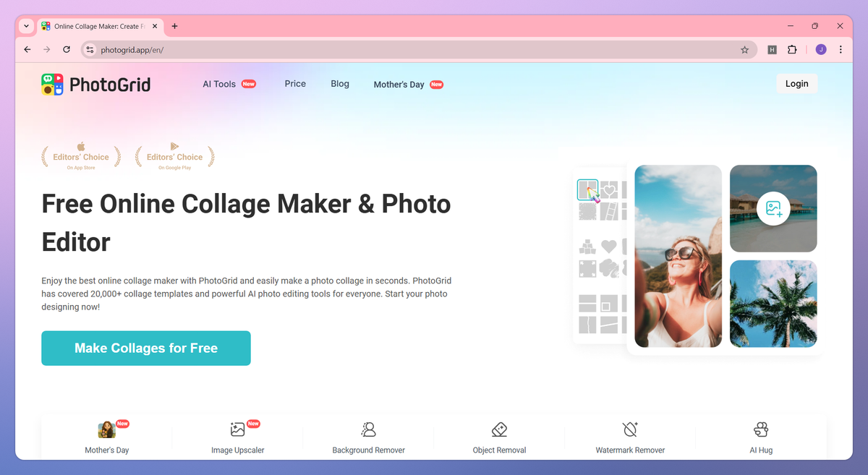Open the AI Hug tool
This screenshot has height=475, width=868.
761,437
